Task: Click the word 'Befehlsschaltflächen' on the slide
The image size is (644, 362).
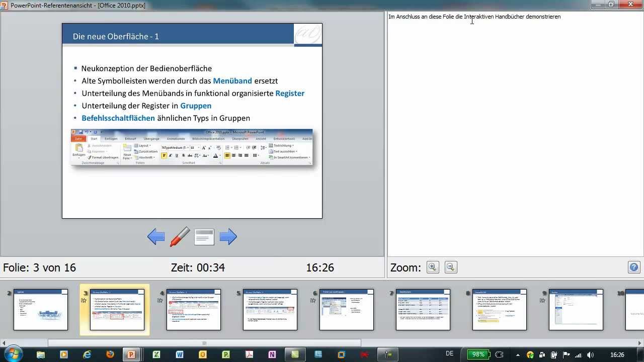Action: 118,118
